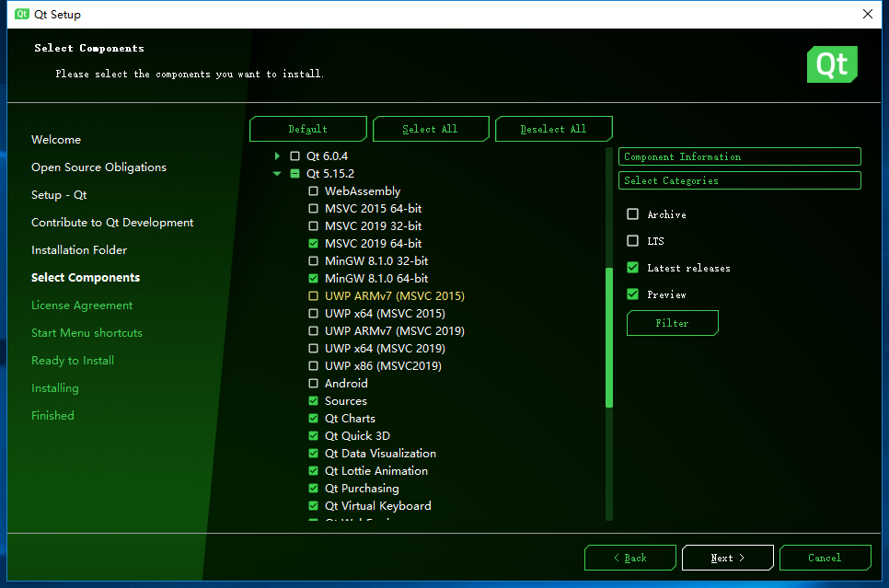Screen dimensions: 889x588
Task: Select Contribute to Qt Development step
Action: [x=112, y=223]
